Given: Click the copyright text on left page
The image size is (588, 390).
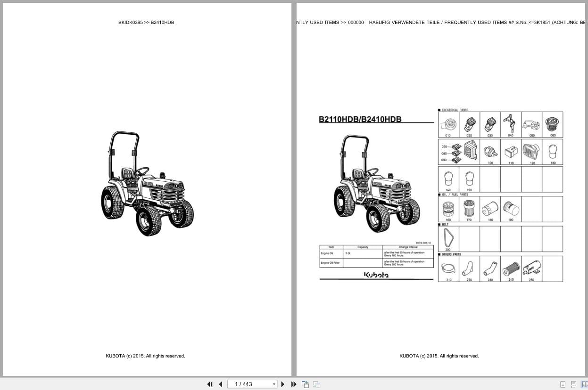Looking at the screenshot, I should pos(145,356).
